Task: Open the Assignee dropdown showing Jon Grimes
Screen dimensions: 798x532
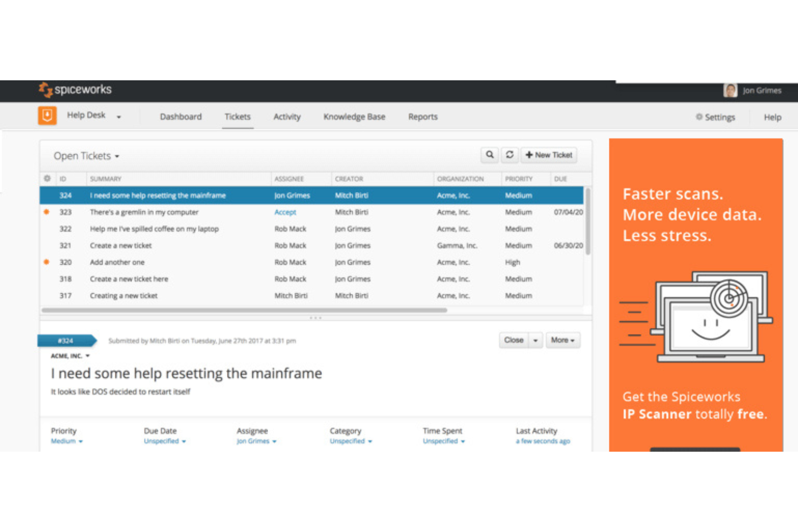Action: click(255, 441)
